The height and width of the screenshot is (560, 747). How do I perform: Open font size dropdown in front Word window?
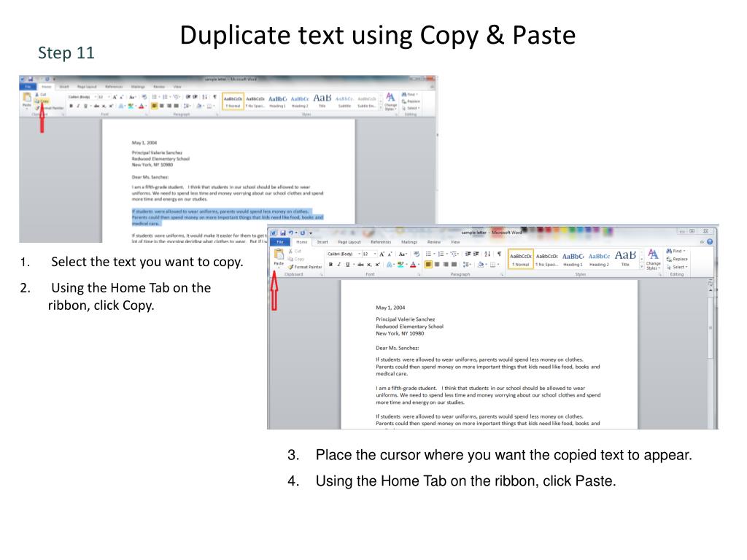pyautogui.click(x=375, y=254)
